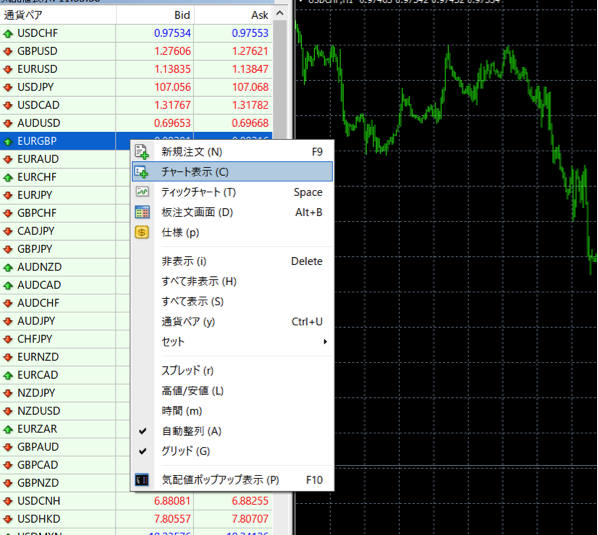Click the green up arrow next to AUDNZD
The image size is (598, 535).
(8, 268)
